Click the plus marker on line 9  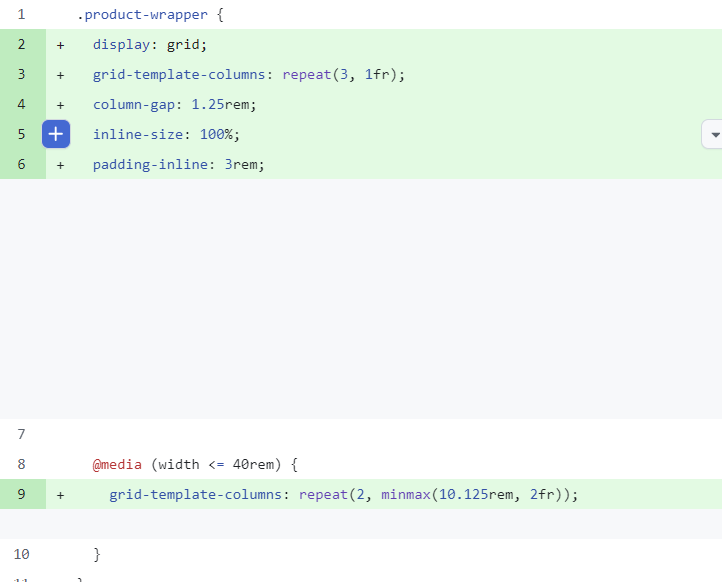pos(60,495)
